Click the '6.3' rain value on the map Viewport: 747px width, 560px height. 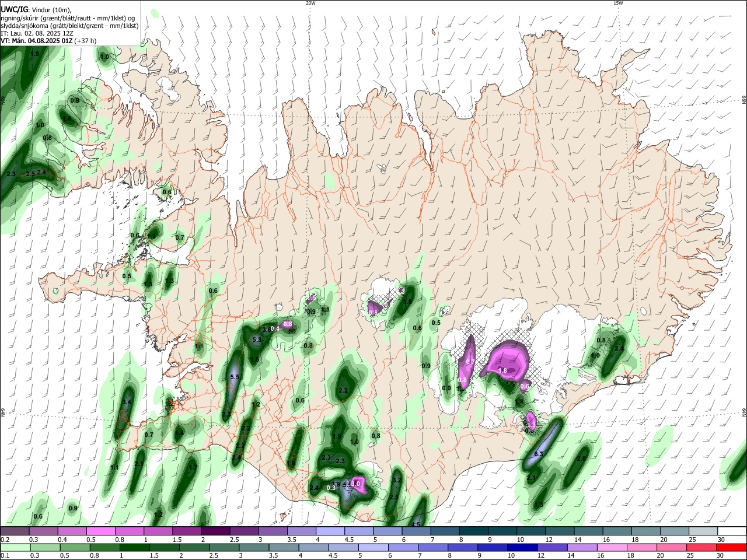click(x=539, y=454)
